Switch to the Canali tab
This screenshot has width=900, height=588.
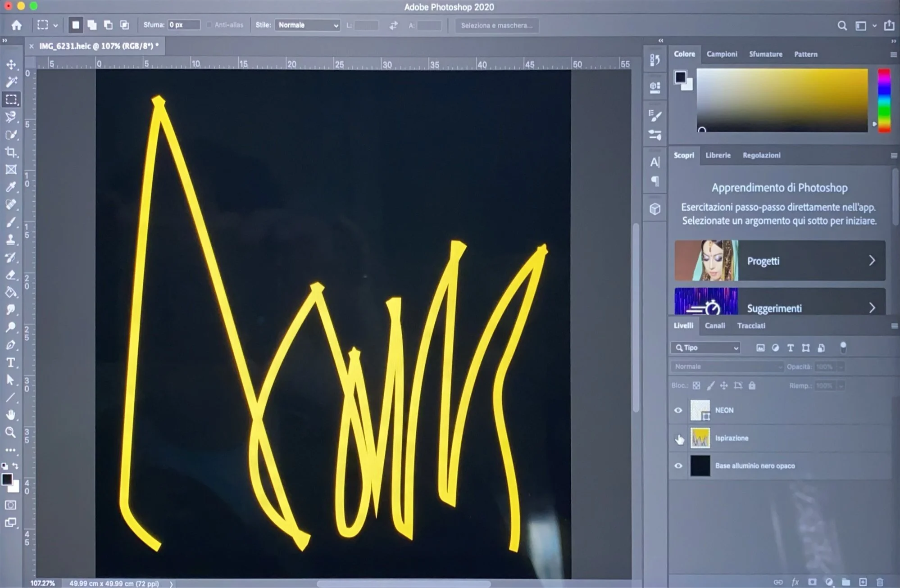click(x=715, y=326)
